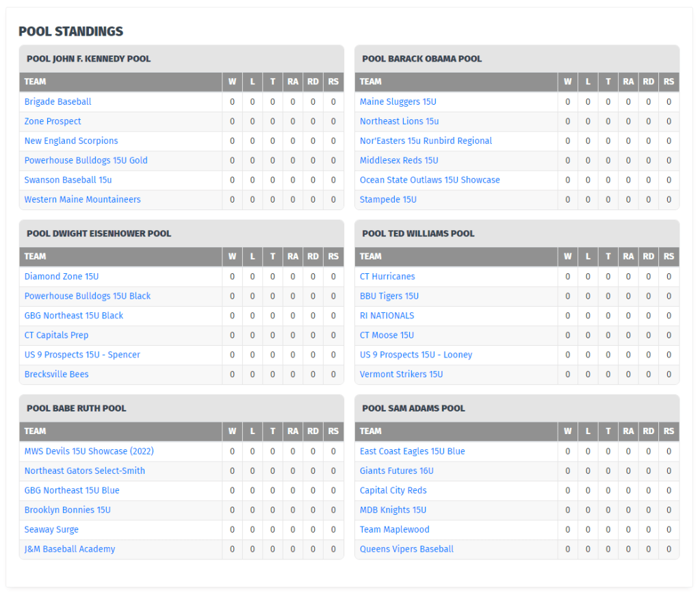Open MWS Devils 15U Showcase (2022) link
Screen dimensions: 700x595
tap(89, 451)
